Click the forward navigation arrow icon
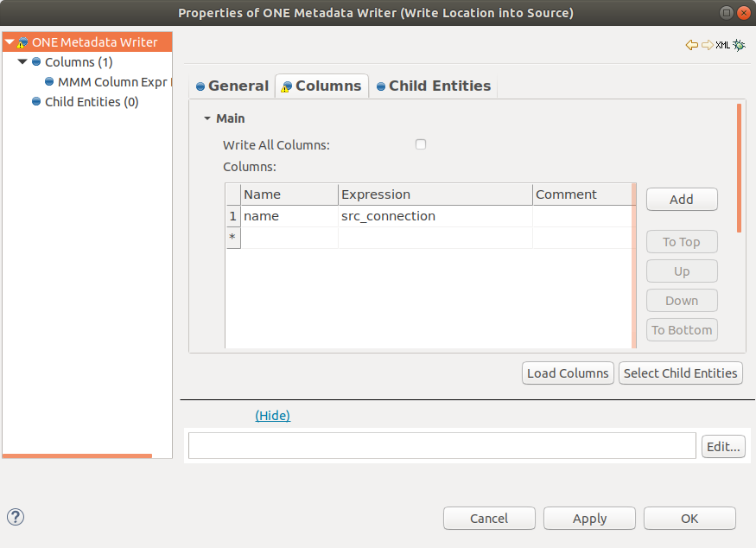Screen dimensions: 756x548 click(708, 45)
